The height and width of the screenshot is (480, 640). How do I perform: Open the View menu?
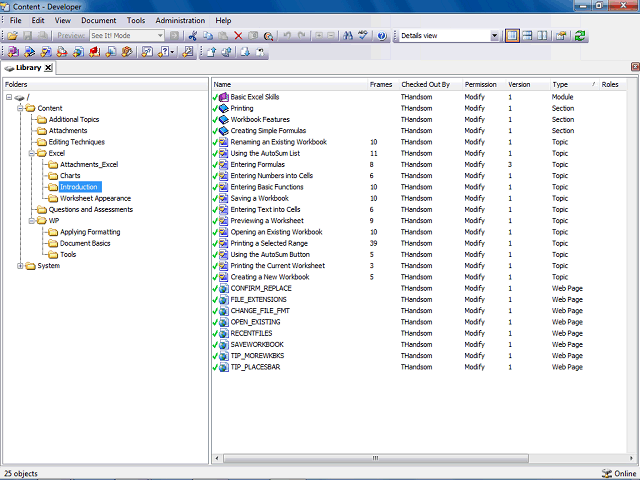coord(63,20)
